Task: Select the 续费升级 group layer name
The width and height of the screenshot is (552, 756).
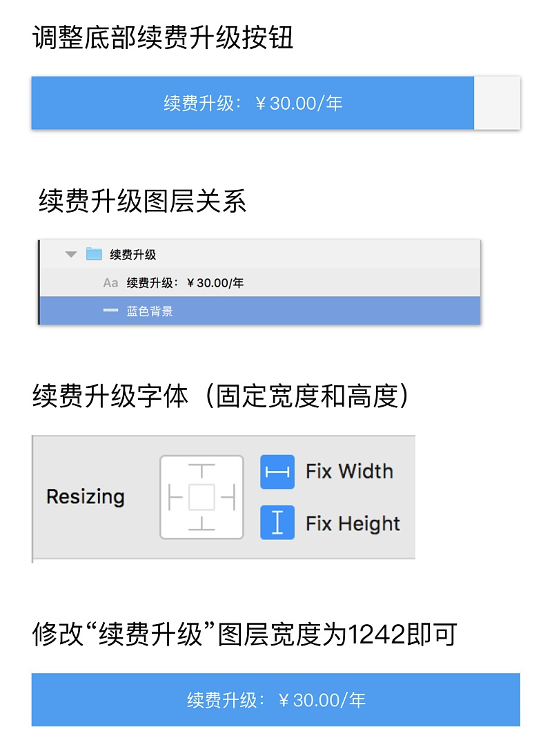Action: [x=133, y=255]
